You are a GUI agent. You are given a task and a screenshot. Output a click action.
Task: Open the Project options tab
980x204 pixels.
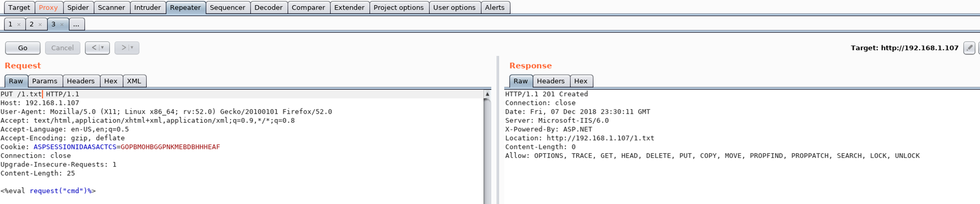click(398, 8)
